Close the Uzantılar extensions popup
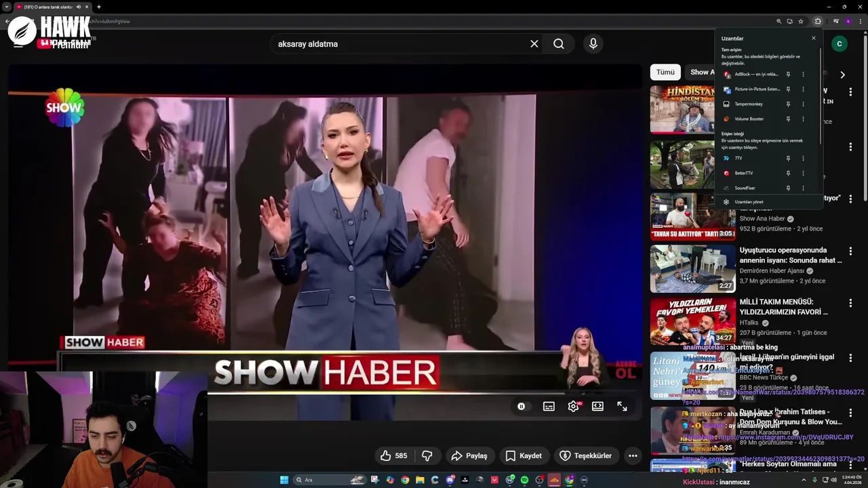This screenshot has height=488, width=868. [x=814, y=38]
